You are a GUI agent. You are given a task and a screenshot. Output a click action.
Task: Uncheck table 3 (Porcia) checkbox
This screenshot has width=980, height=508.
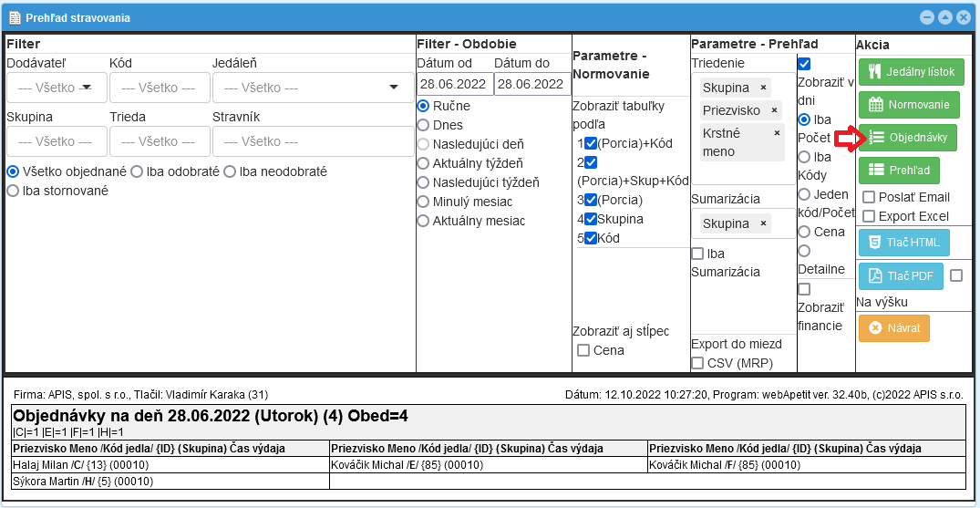tap(590, 201)
